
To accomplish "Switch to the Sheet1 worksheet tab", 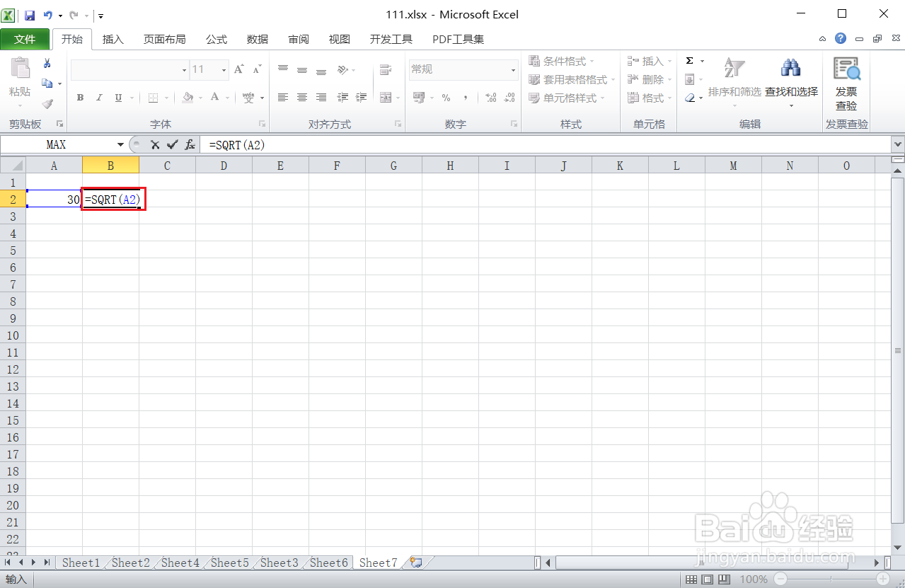I will pyautogui.click(x=81, y=563).
